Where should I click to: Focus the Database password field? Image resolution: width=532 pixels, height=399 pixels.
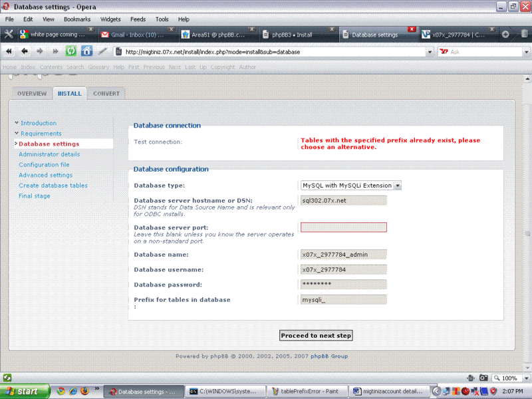coord(344,285)
